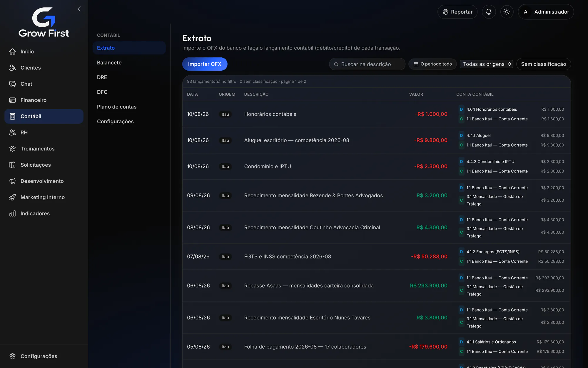Click the C badge on Repasse Asaas row
588x368 pixels.
pyautogui.click(x=461, y=290)
